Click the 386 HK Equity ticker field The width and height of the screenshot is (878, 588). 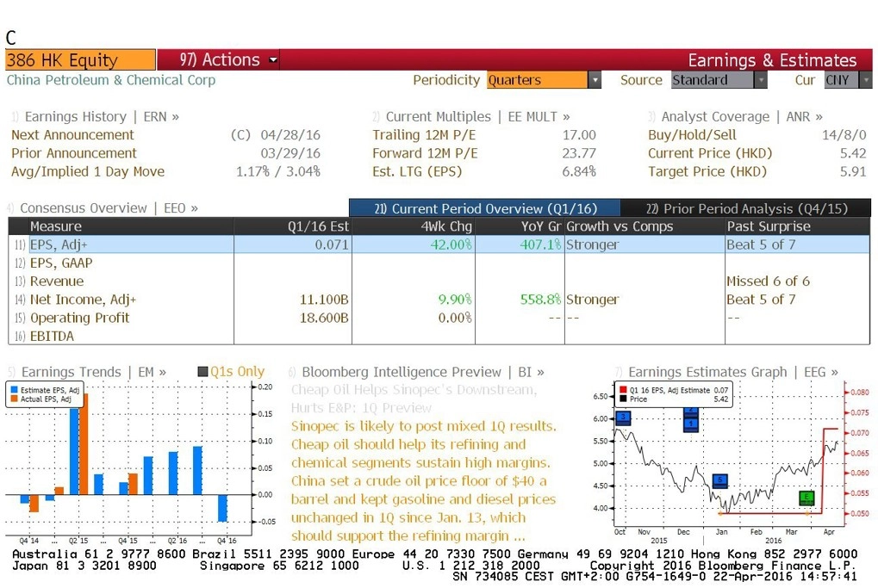point(80,60)
